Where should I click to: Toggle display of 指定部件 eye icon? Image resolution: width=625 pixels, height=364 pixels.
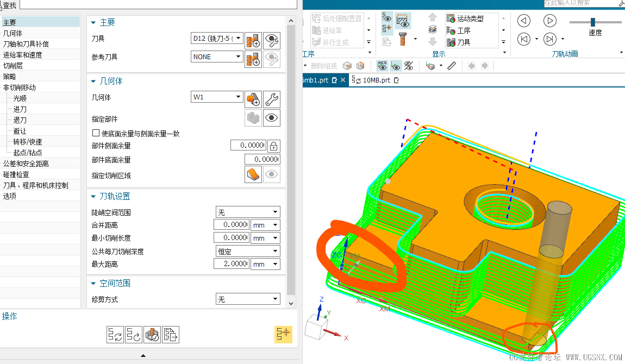click(272, 118)
